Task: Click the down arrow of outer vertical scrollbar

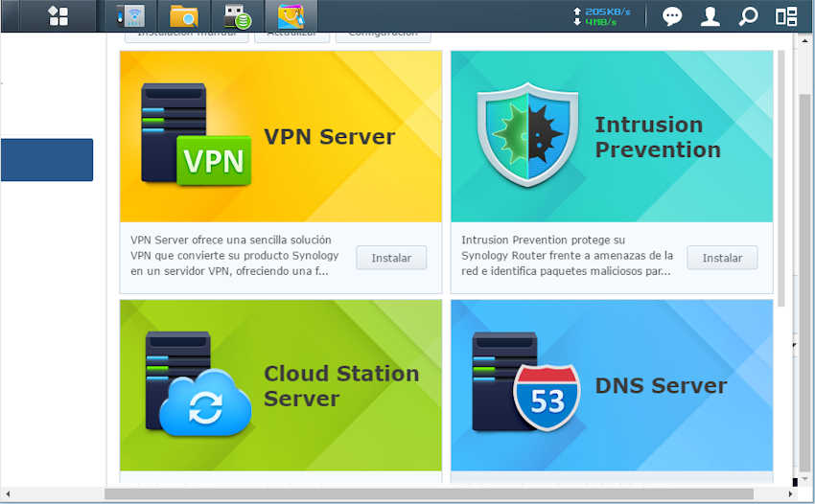Action: [804, 478]
